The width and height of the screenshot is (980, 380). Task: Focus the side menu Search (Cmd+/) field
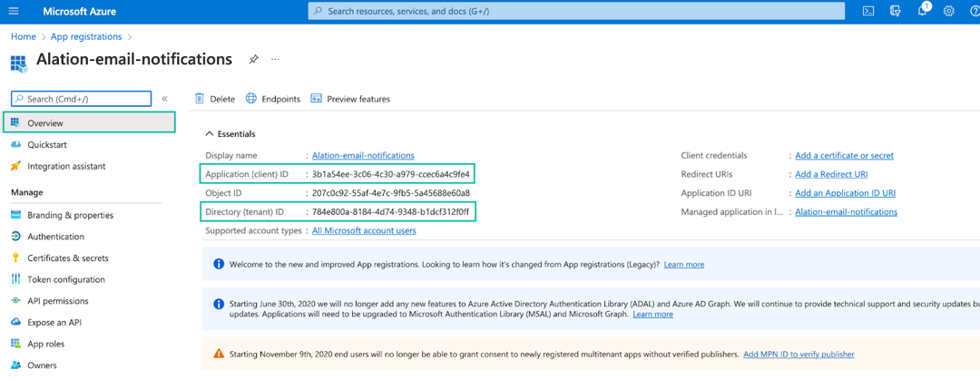(82, 99)
